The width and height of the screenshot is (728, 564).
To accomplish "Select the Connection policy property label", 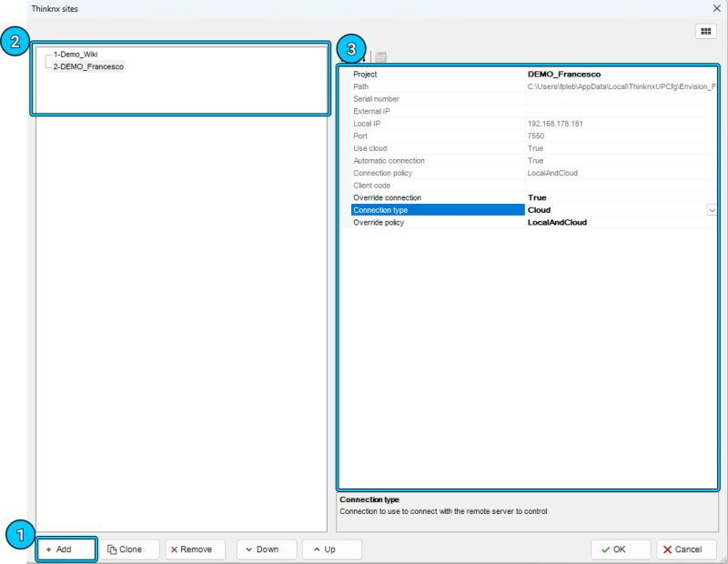I will [382, 173].
